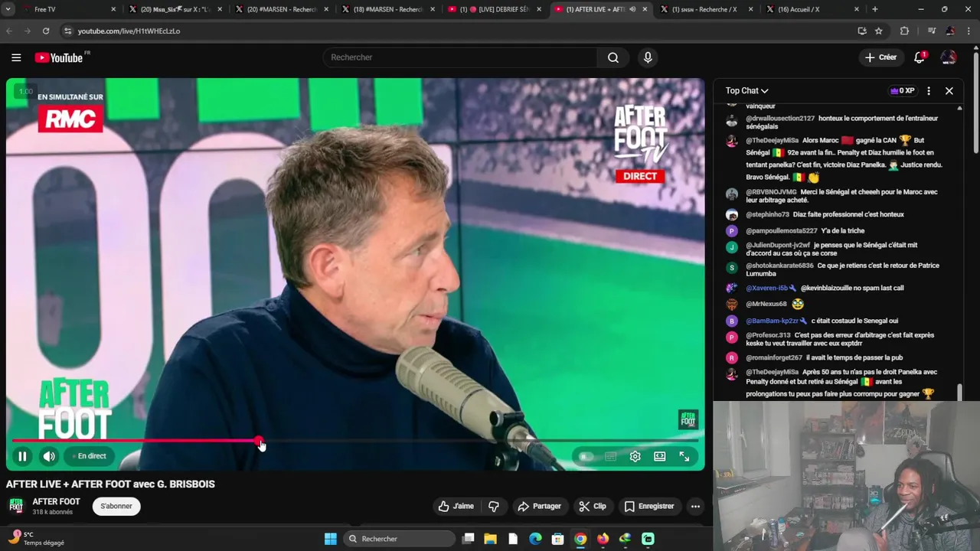Click @shotokankarate6836 username in chat

pyautogui.click(x=779, y=266)
